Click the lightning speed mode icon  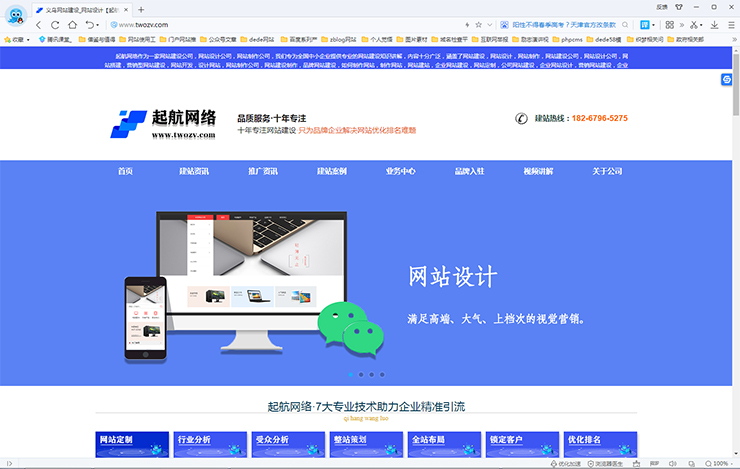[467, 25]
